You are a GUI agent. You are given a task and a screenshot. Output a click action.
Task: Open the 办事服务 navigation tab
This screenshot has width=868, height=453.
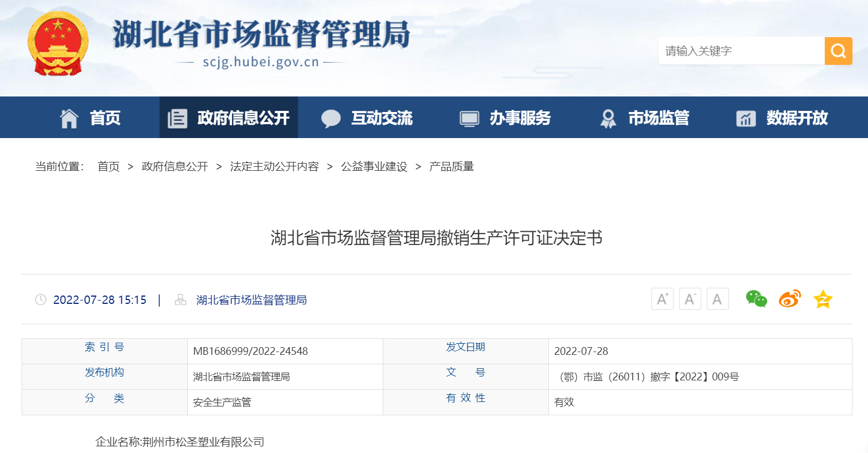pyautogui.click(x=506, y=118)
